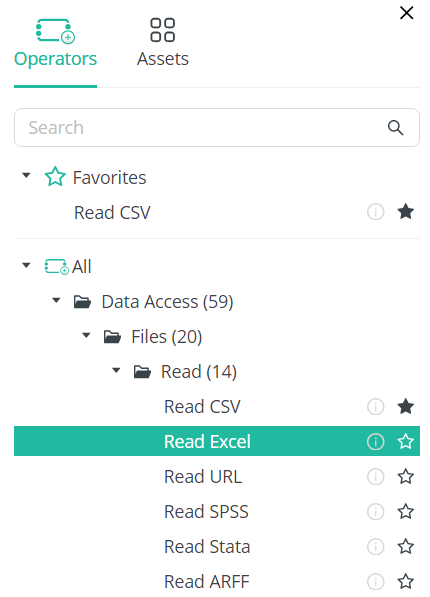The image size is (430, 597).
Task: Click the Data Access folder icon
Action: click(x=82, y=302)
